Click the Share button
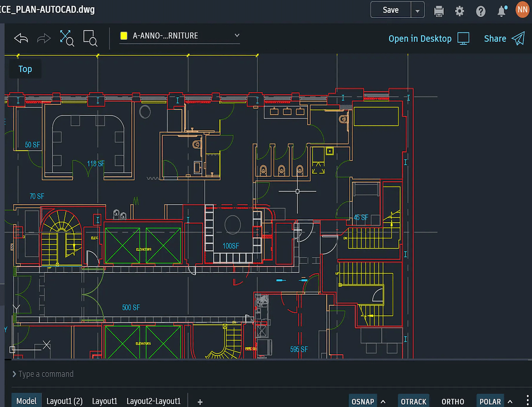This screenshot has height=407, width=532. [495, 38]
